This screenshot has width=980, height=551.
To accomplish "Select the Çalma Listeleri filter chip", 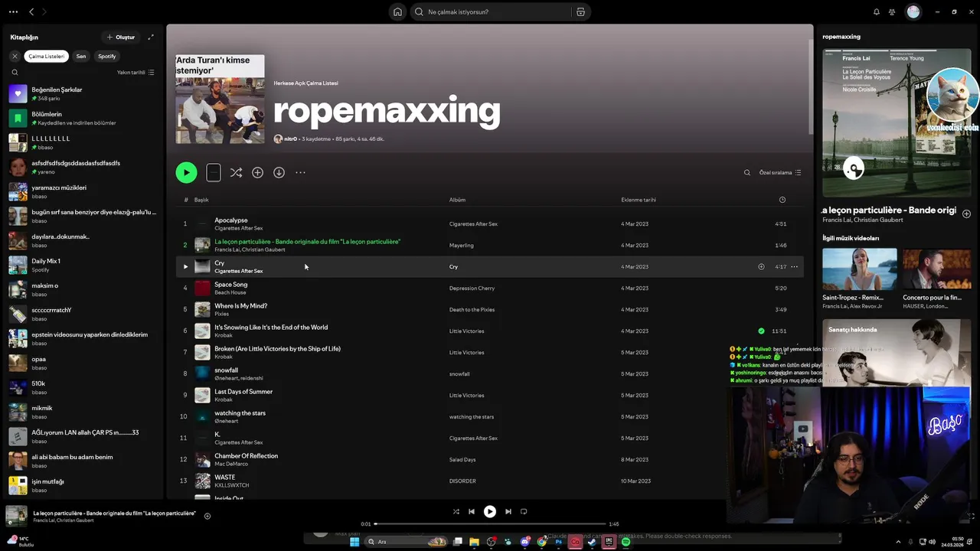I will click(x=47, y=56).
